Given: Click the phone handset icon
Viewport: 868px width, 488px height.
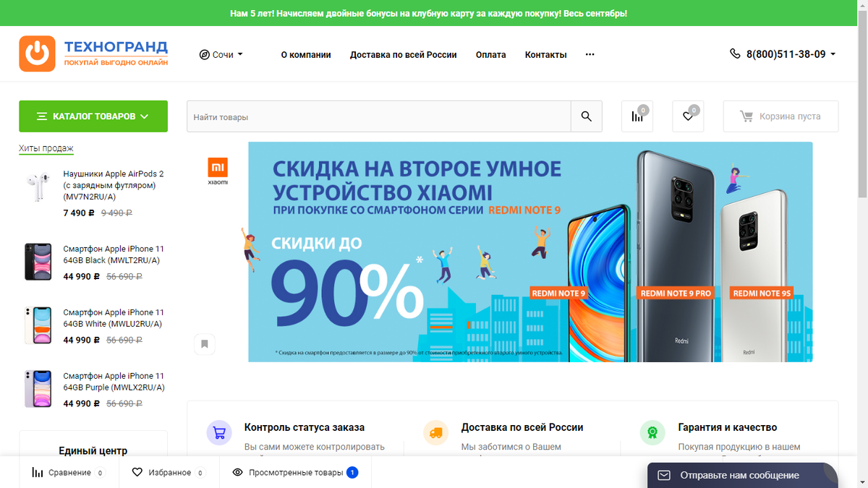Looking at the screenshot, I should point(735,53).
